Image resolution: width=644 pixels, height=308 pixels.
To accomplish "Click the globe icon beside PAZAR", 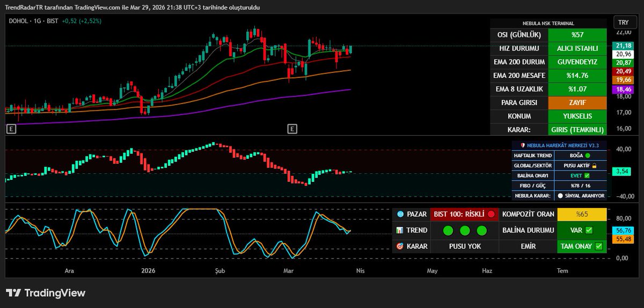I will pos(400,214).
